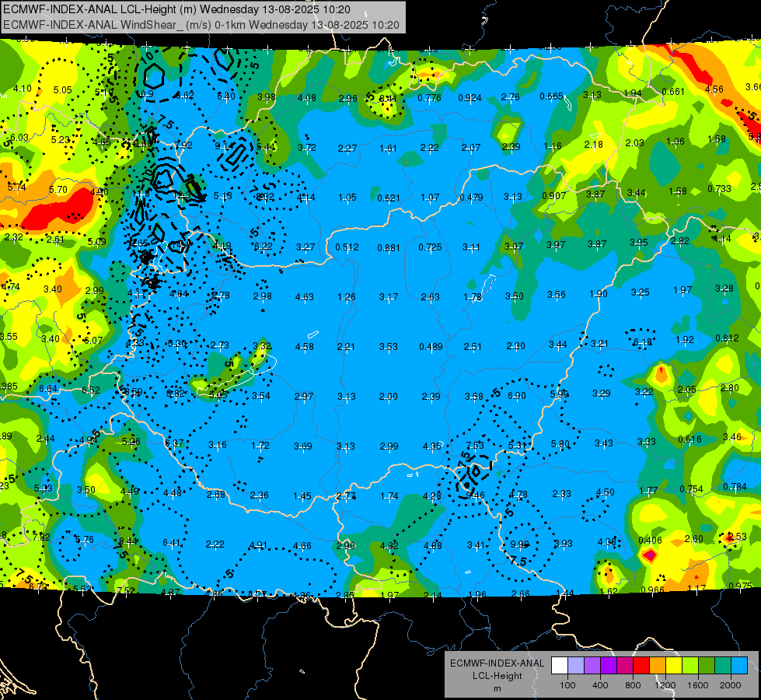Click the light blue legend swatch
Screen dimensions: 761x700
coord(739,666)
